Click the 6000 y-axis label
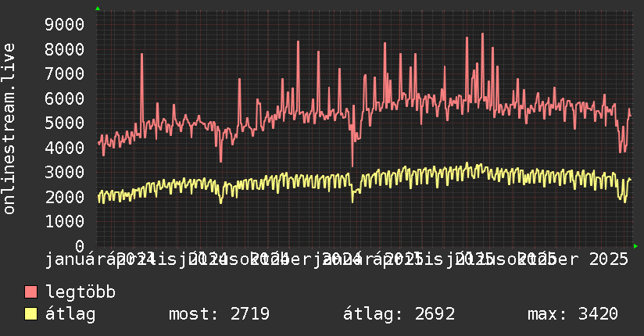 click(65, 98)
